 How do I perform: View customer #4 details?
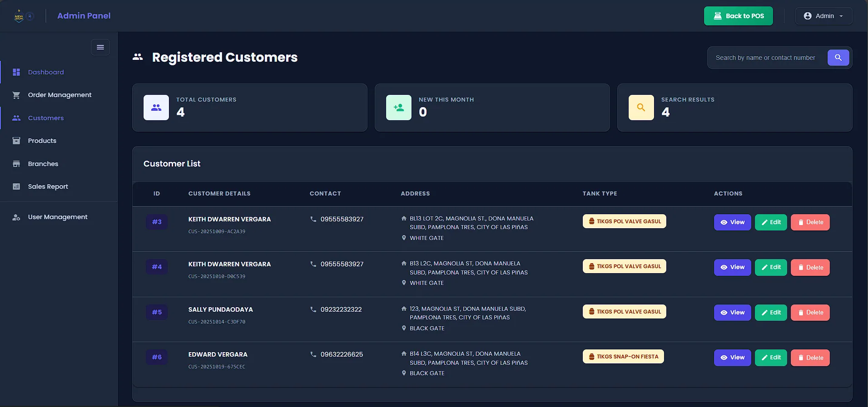(732, 267)
